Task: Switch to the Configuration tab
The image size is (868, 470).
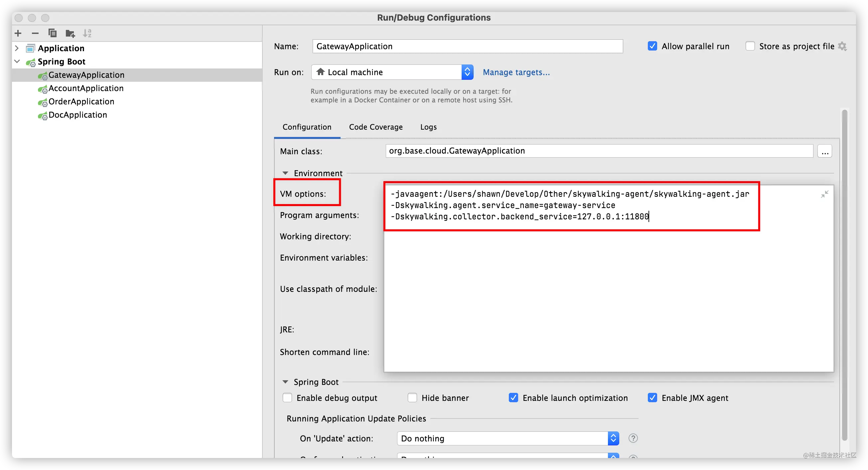Action: pos(307,127)
